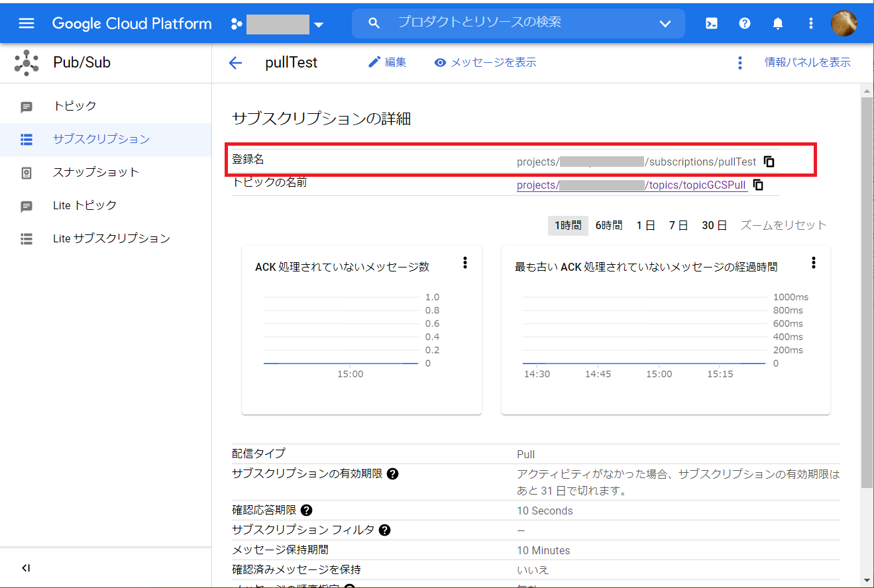
Task: Select the 1時間 time range
Action: [x=569, y=225]
